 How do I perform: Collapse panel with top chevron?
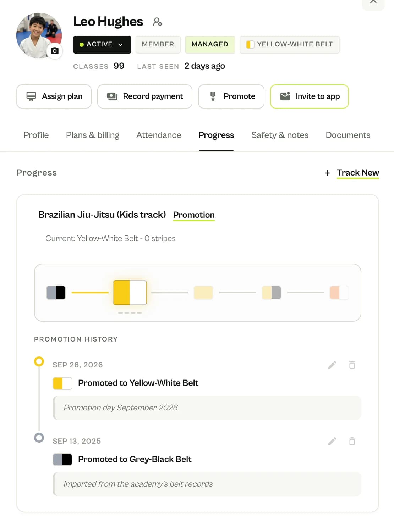pos(373,3)
